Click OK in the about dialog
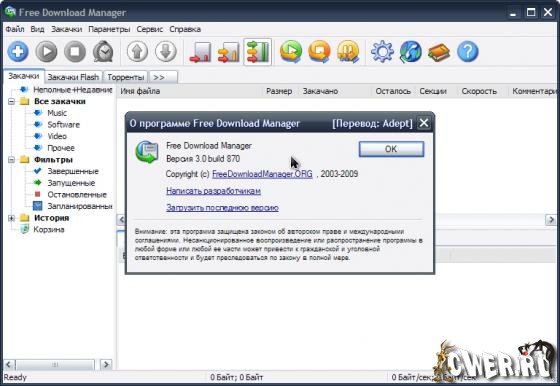 pos(391,149)
